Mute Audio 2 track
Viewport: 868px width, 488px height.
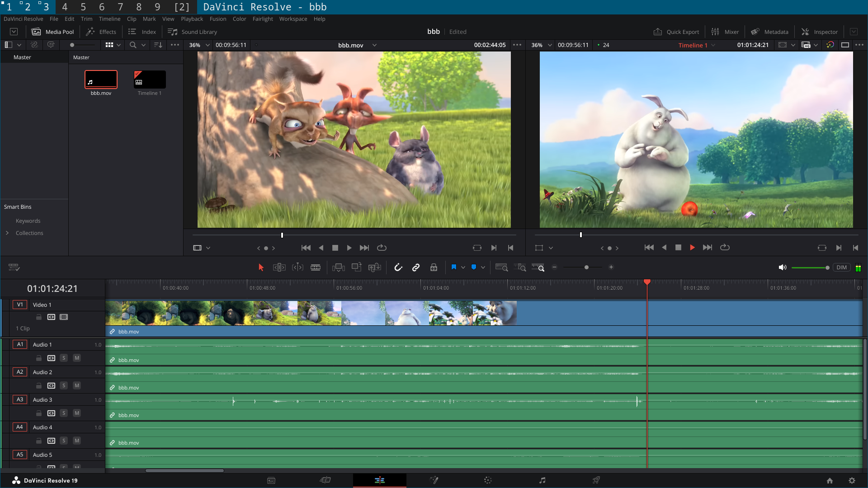point(77,386)
